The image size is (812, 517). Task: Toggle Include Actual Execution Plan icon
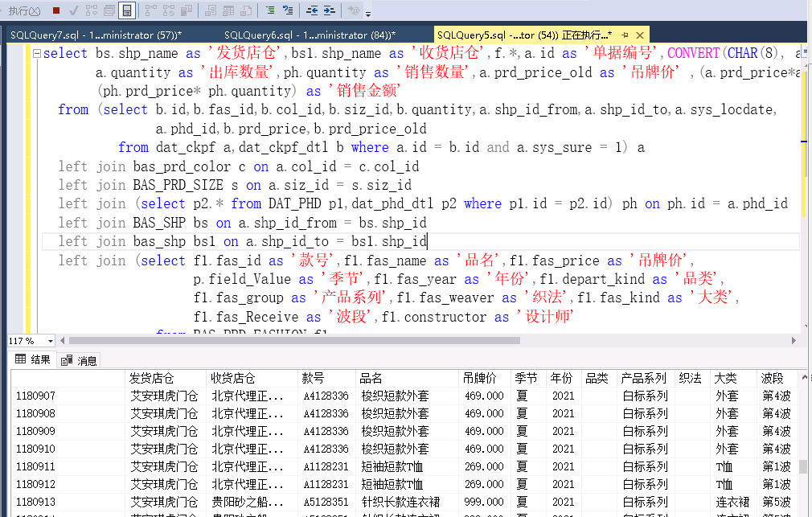tap(150, 10)
